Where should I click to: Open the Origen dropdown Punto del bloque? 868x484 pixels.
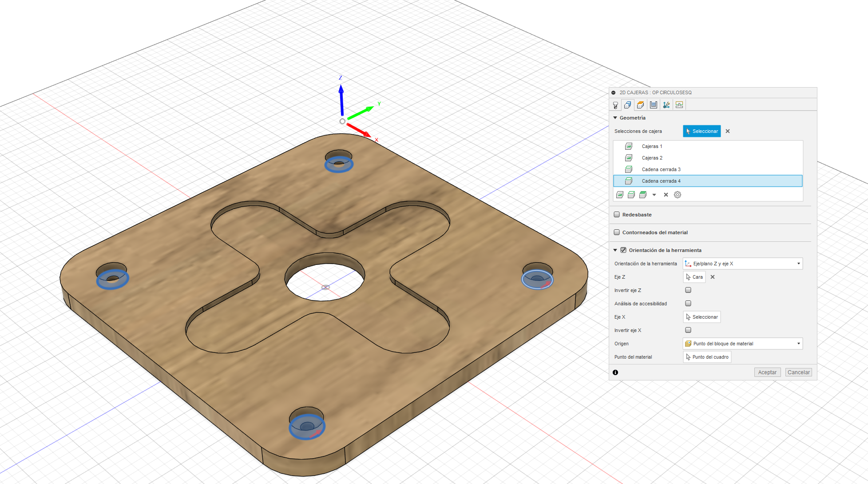point(743,344)
